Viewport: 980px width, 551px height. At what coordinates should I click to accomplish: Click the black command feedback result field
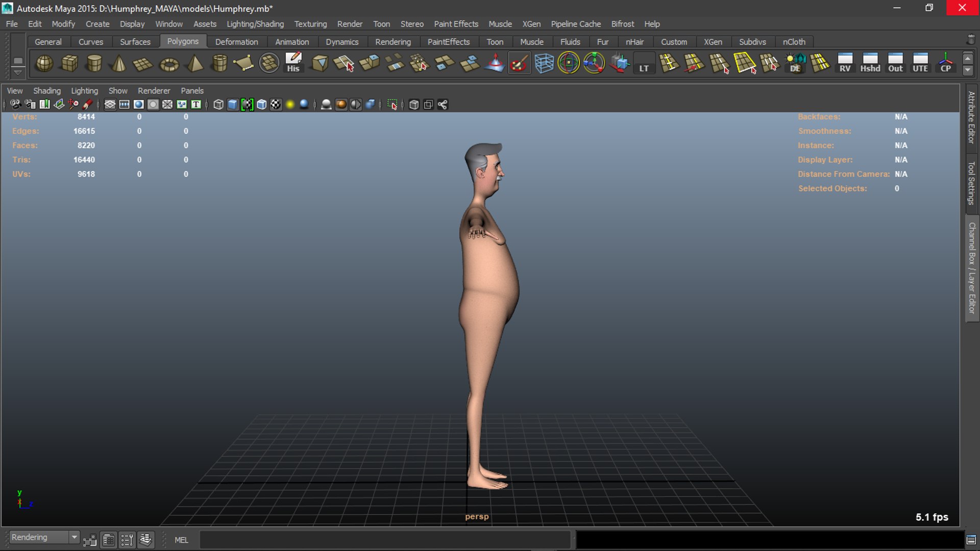[x=770, y=540]
